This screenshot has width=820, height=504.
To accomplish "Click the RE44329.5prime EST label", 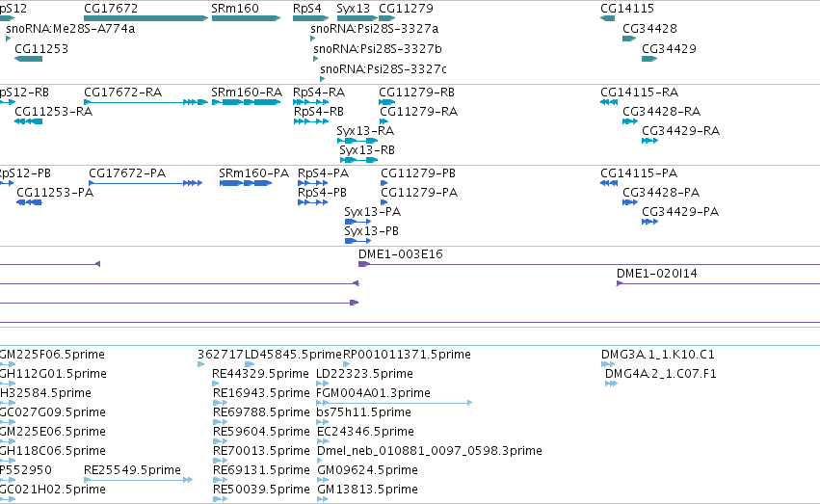I will pyautogui.click(x=260, y=374).
